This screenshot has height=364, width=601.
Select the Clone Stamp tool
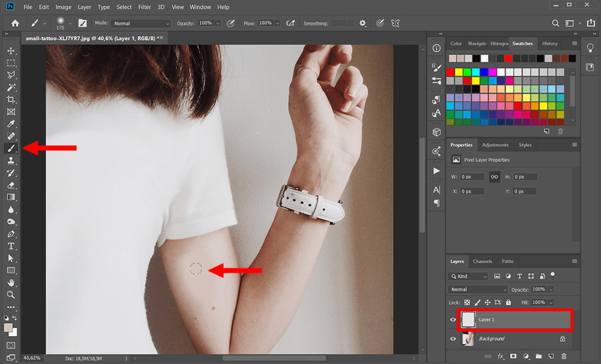[x=11, y=161]
